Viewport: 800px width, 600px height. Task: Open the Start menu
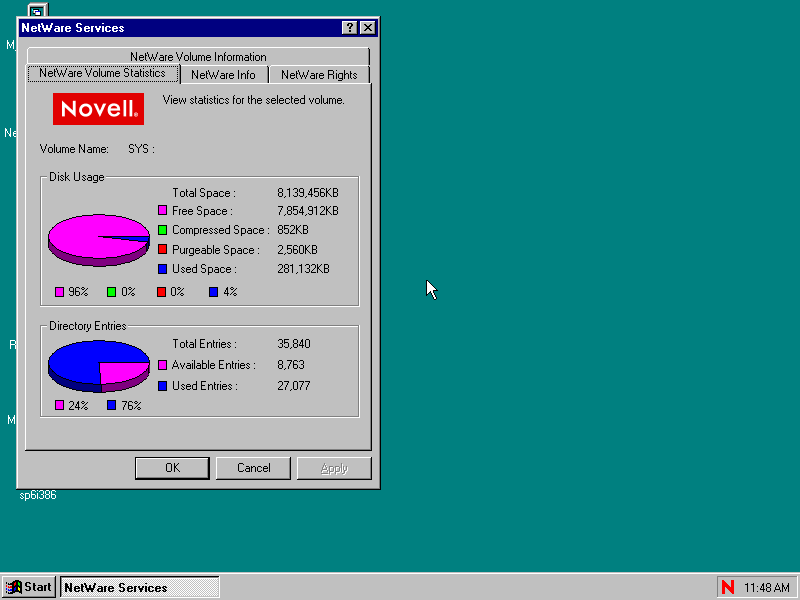click(x=29, y=587)
